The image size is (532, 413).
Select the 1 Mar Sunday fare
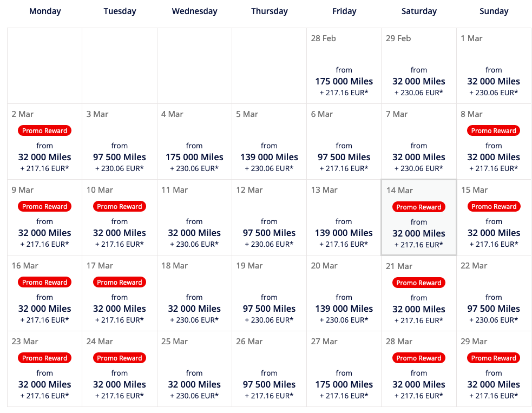[x=494, y=66]
